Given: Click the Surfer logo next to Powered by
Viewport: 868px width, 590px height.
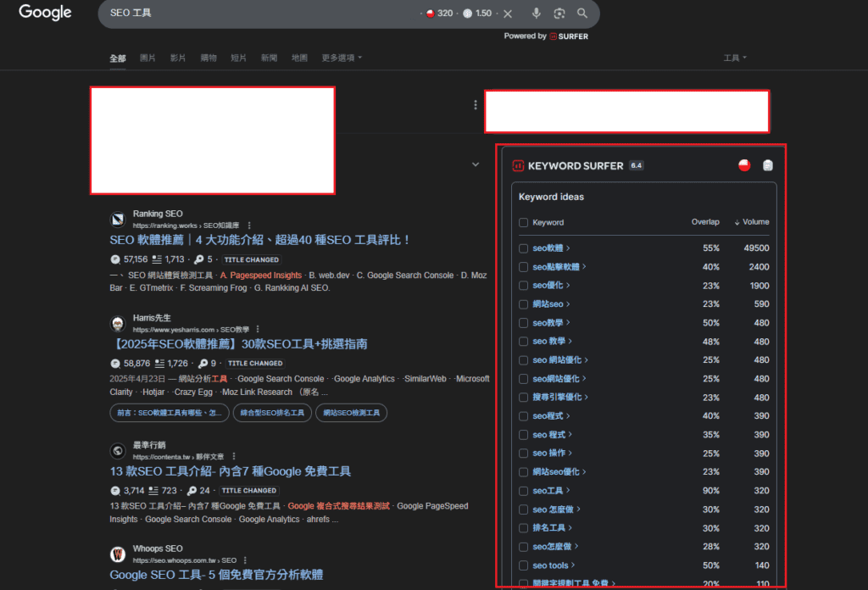Looking at the screenshot, I should pyautogui.click(x=569, y=36).
